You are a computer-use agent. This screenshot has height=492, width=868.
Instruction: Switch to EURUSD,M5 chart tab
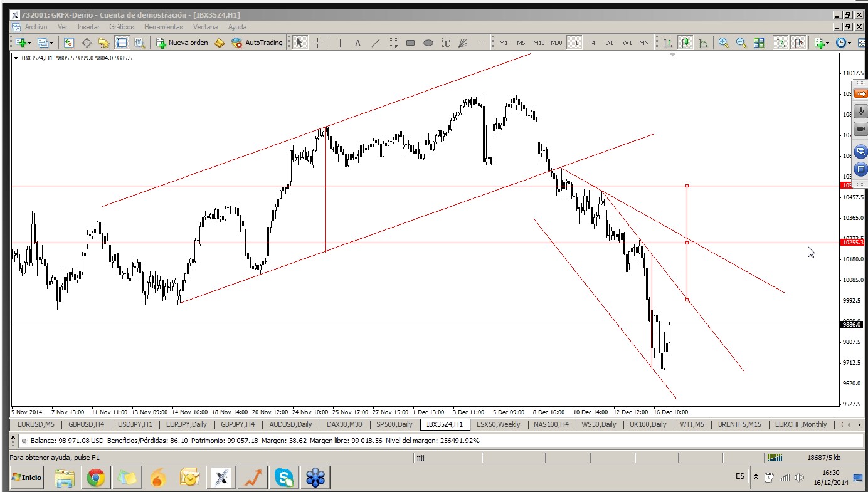[36, 424]
